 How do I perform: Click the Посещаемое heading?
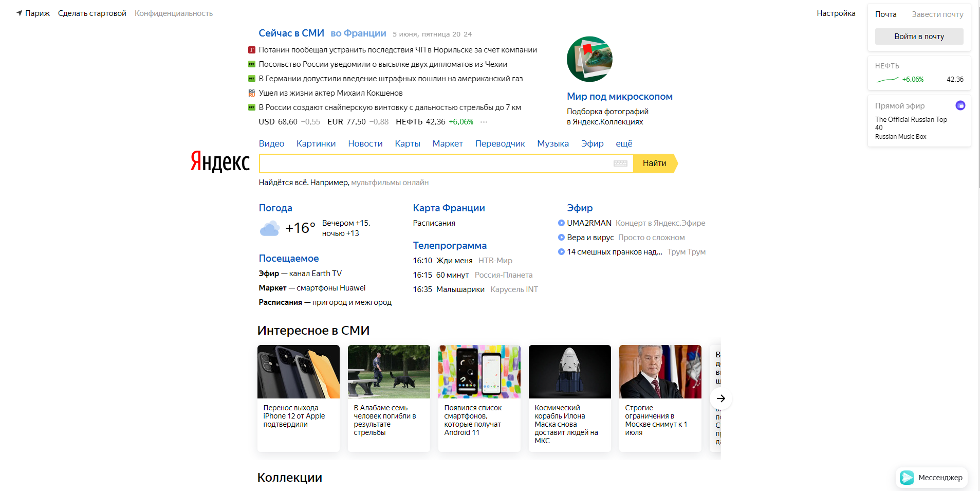(x=289, y=258)
